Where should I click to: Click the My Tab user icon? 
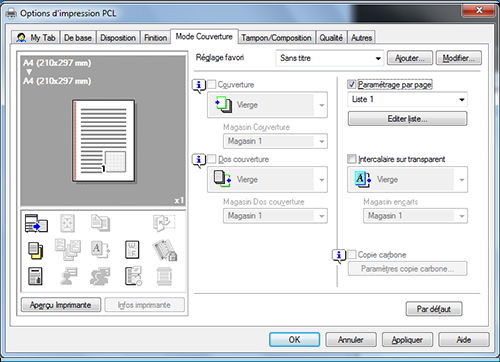click(x=21, y=38)
